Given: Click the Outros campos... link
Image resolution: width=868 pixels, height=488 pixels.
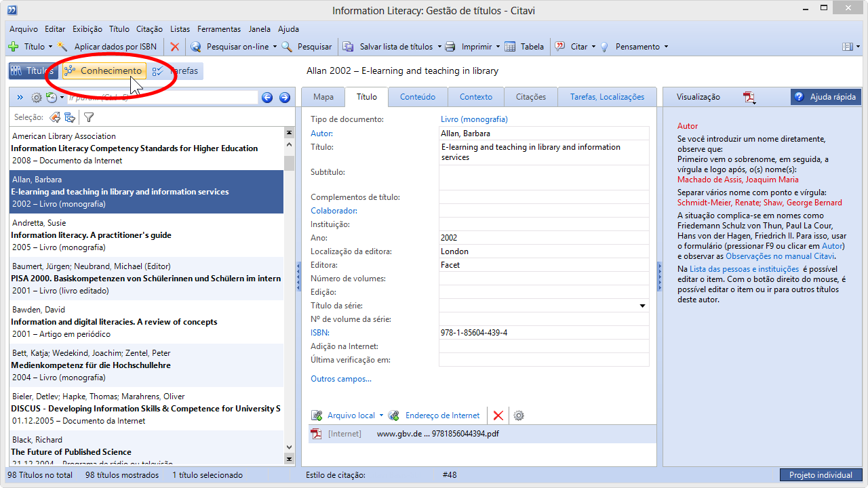Looking at the screenshot, I should (341, 379).
